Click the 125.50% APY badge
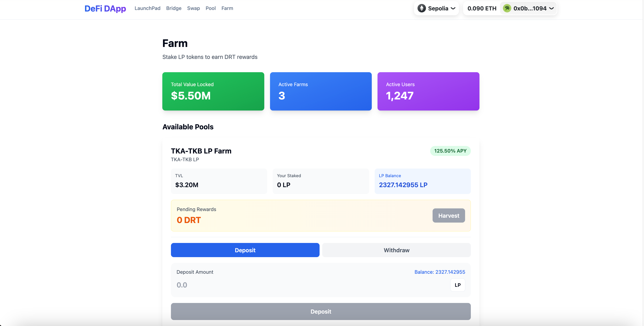644x326 pixels. 450,151
